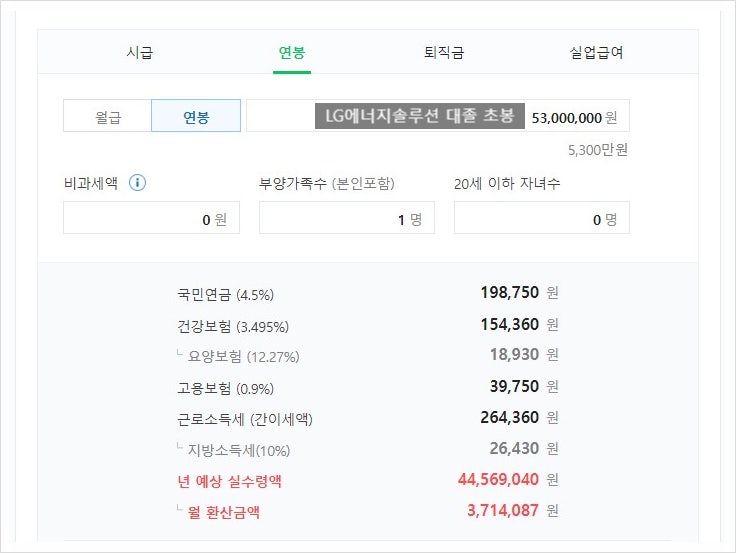Switch to the 시급 tab
This screenshot has width=736, height=553.
coord(140,52)
